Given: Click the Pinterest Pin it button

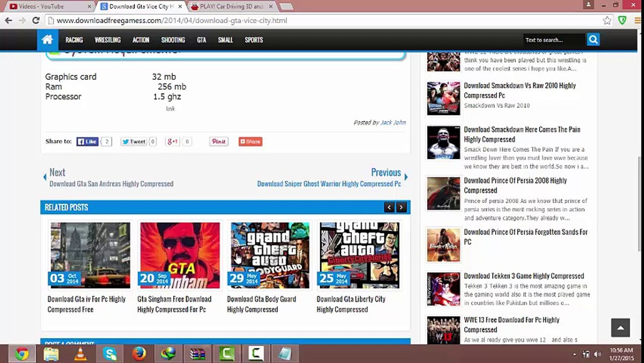Looking at the screenshot, I should 219,142.
